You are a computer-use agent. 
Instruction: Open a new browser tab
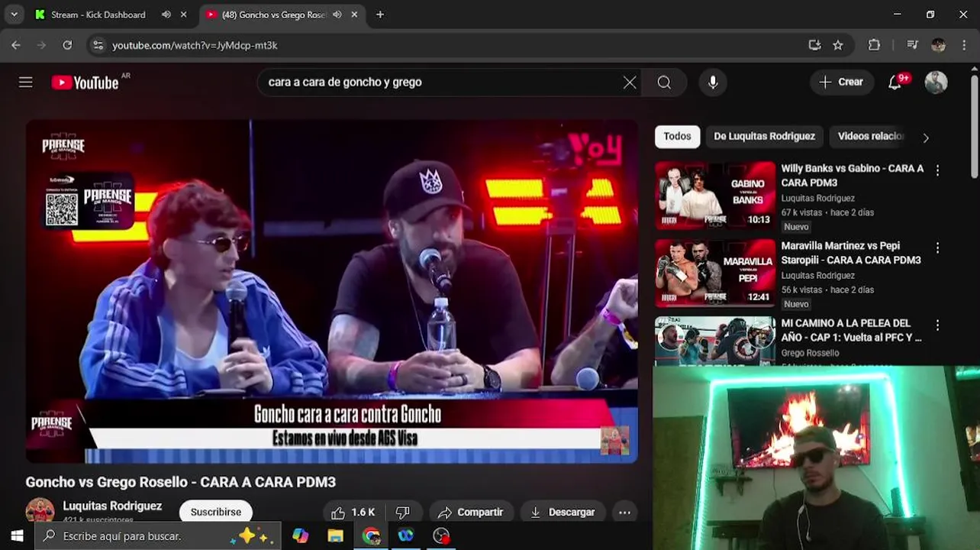380,15
